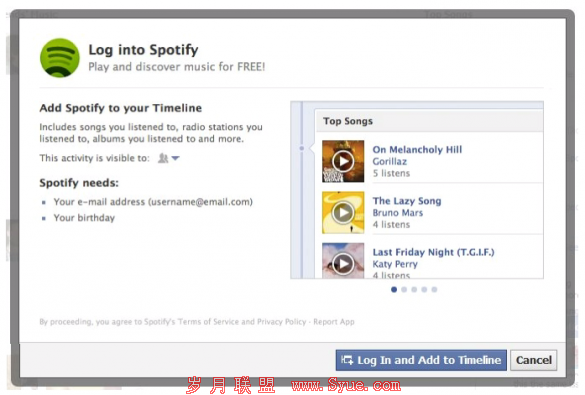Open the activity visibility audience dropdown

175,158
